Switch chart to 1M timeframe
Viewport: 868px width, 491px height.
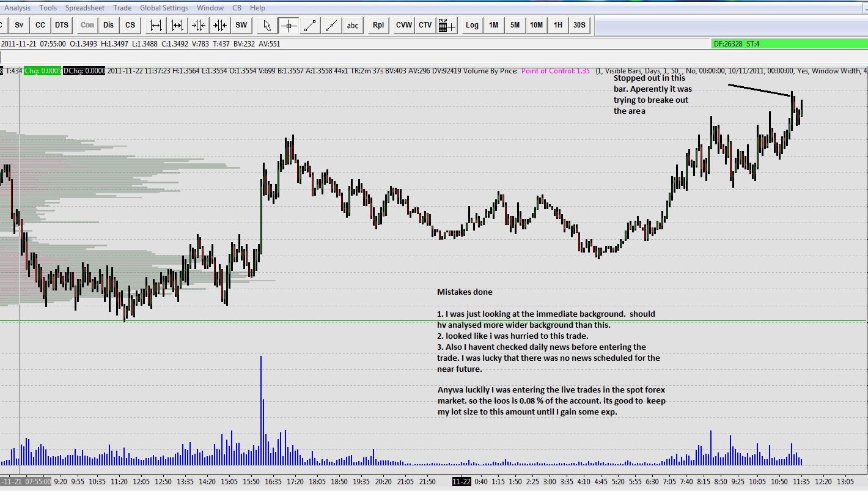tap(493, 25)
